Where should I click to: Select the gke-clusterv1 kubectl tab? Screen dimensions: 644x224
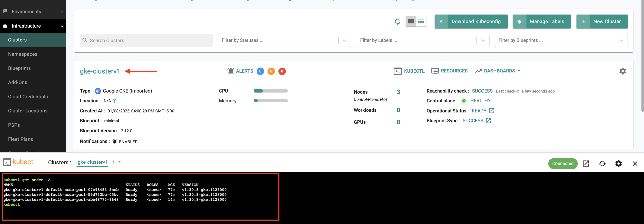pos(93,162)
